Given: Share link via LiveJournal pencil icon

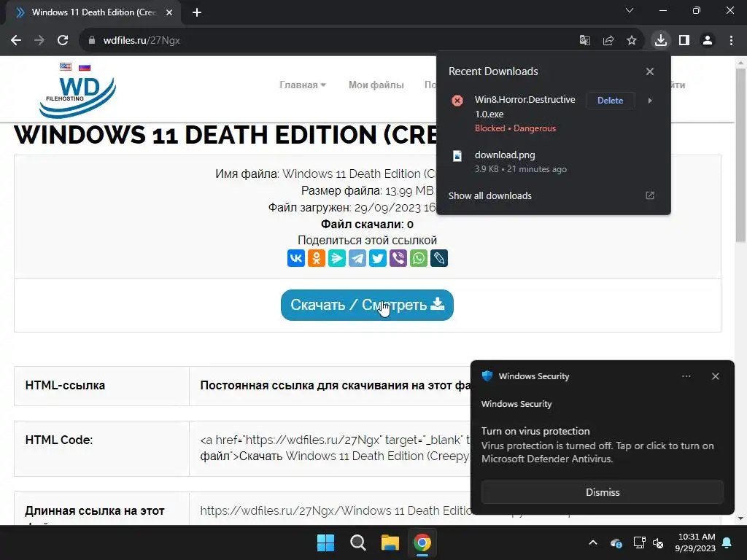Looking at the screenshot, I should (439, 258).
